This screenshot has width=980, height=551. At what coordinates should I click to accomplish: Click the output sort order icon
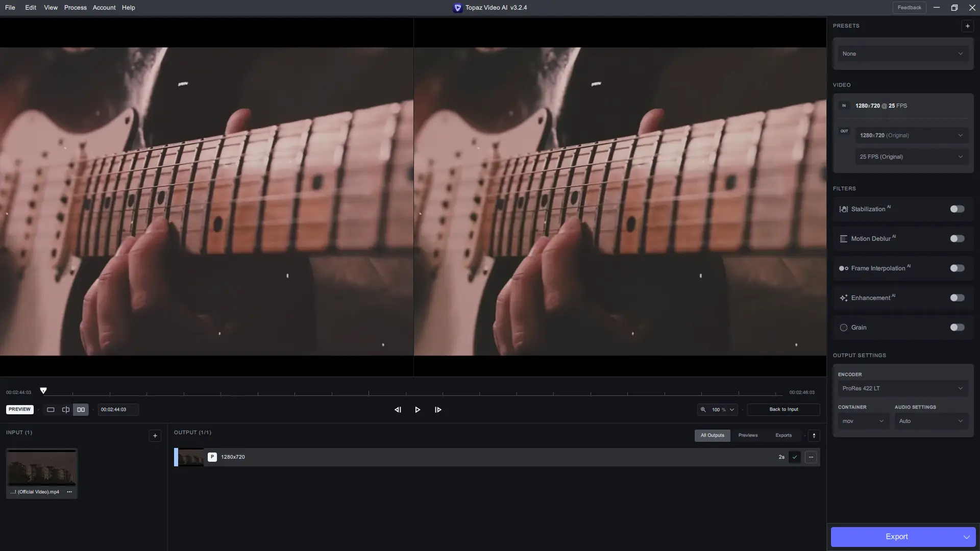(814, 436)
